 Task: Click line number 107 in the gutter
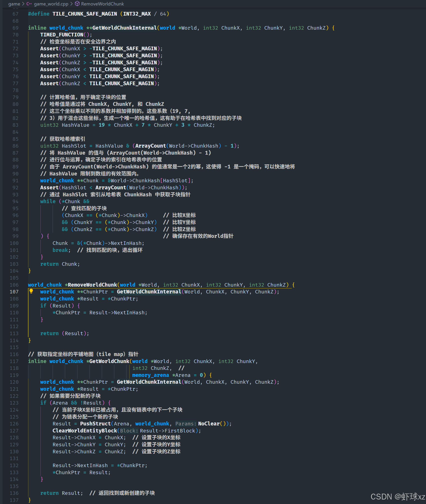[x=14, y=292]
